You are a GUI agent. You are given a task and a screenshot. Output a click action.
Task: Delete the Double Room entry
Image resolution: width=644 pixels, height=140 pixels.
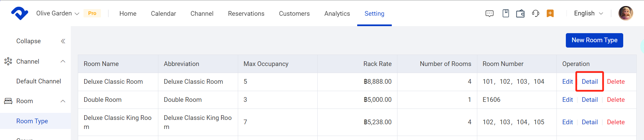(615, 100)
